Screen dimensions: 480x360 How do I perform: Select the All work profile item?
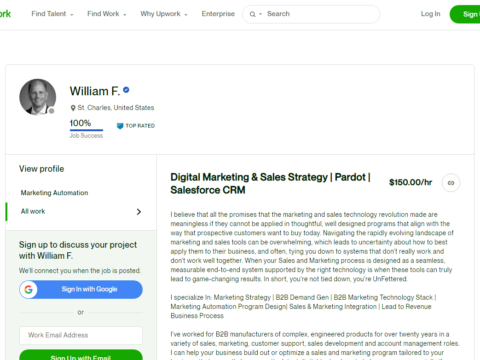coord(81,211)
